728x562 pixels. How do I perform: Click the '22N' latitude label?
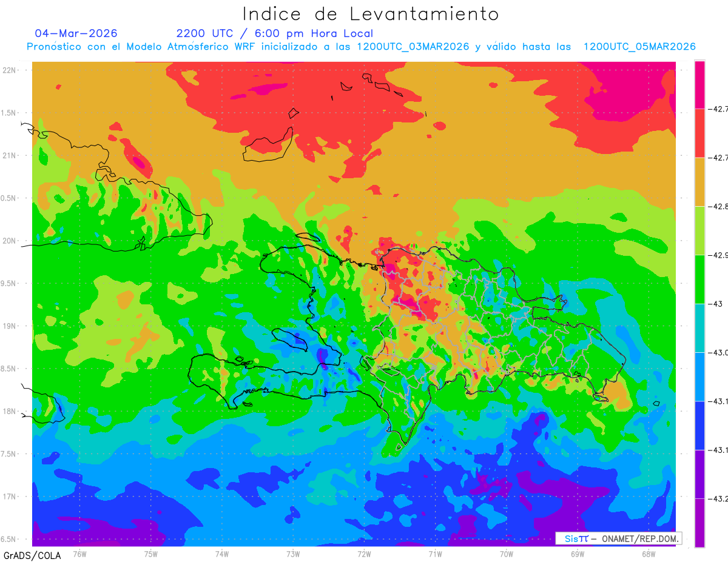click(x=10, y=70)
